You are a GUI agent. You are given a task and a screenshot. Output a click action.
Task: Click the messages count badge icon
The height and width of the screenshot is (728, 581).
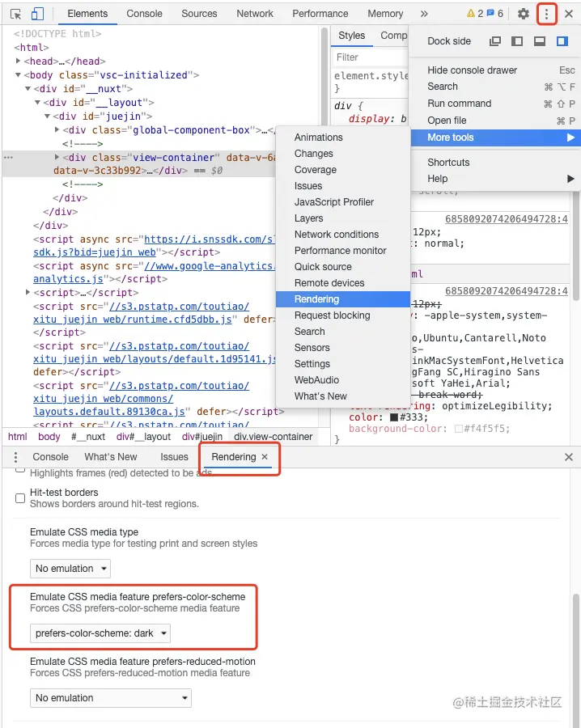[490, 13]
